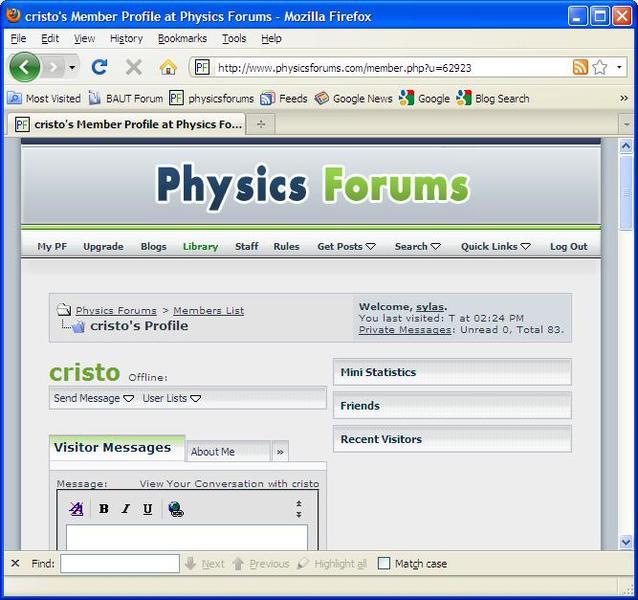Image resolution: width=638 pixels, height=600 pixels.
Task: Open the Feeds bookmark
Action: (x=284, y=98)
